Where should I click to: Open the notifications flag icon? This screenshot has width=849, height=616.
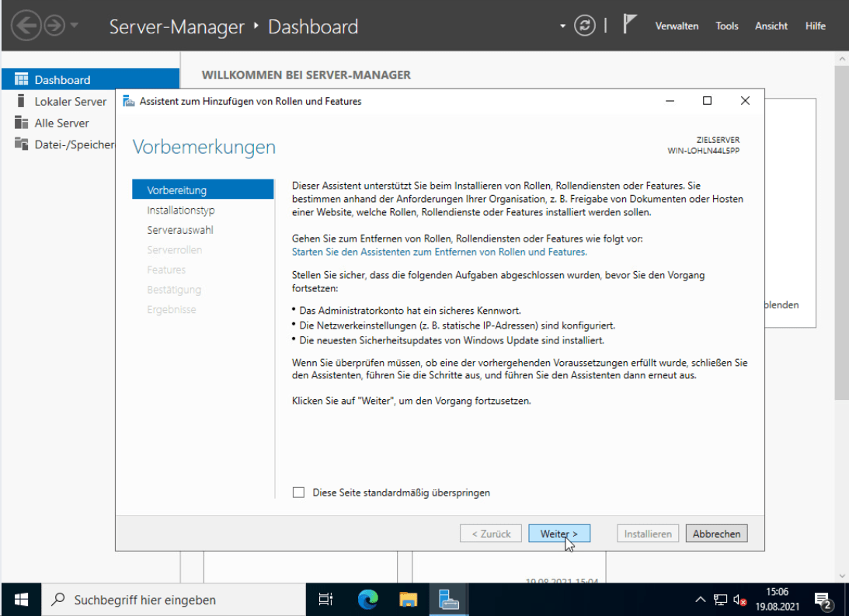(x=628, y=24)
